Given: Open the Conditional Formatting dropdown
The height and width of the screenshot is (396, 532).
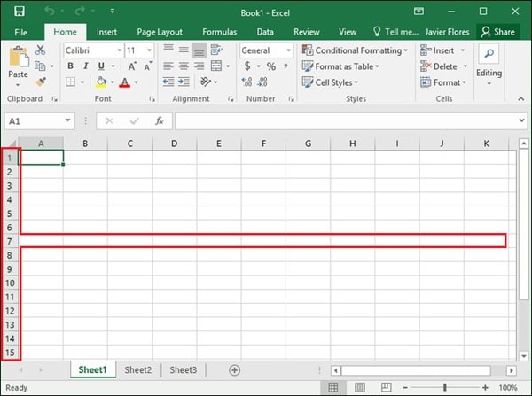Looking at the screenshot, I should [x=355, y=50].
